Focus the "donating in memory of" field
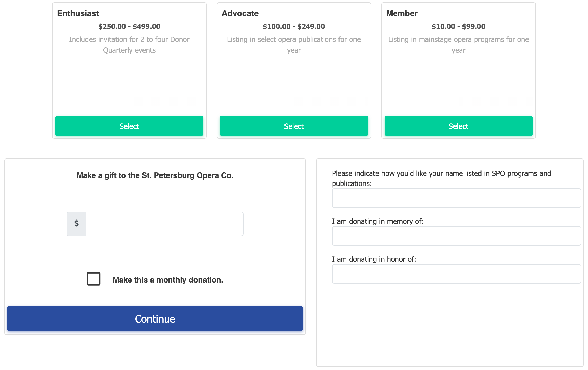588x370 pixels. coord(456,236)
